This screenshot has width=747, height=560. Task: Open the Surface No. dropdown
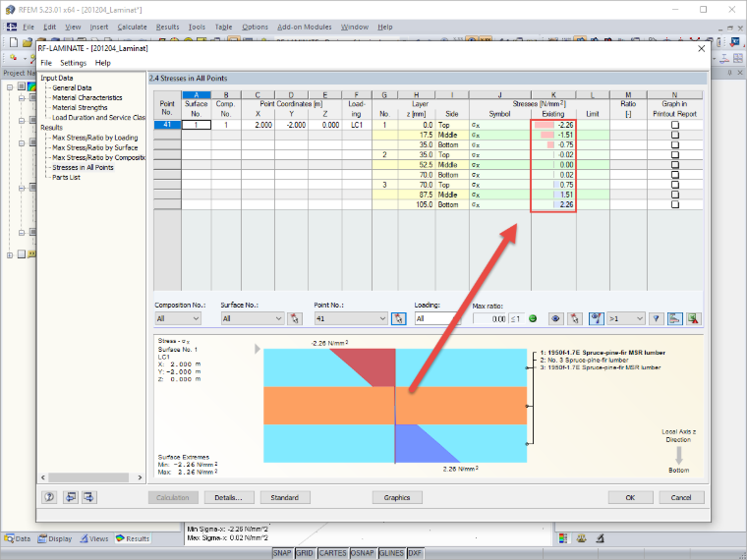click(253, 318)
